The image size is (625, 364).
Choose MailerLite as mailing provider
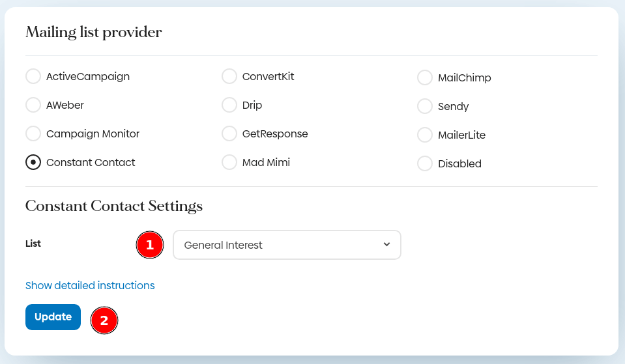tap(425, 135)
